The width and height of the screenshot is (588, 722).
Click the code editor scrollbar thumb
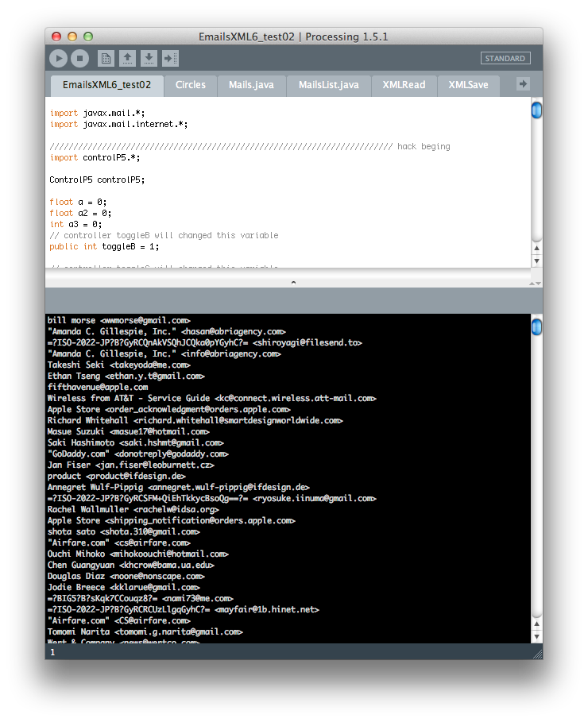536,110
